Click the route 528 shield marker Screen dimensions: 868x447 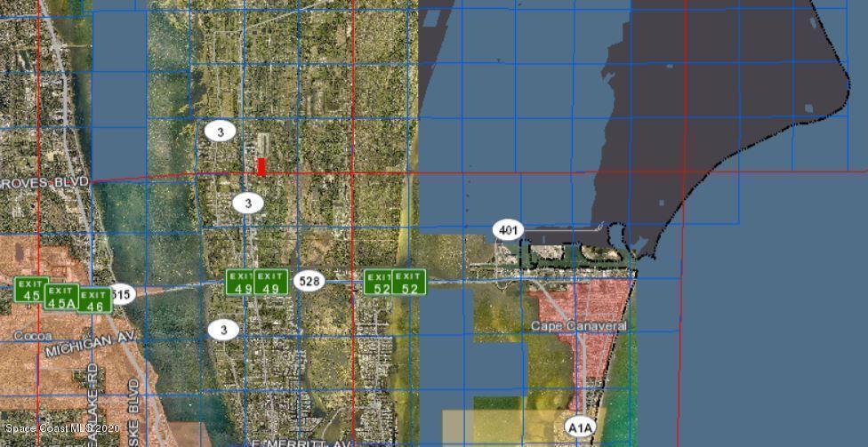309,282
